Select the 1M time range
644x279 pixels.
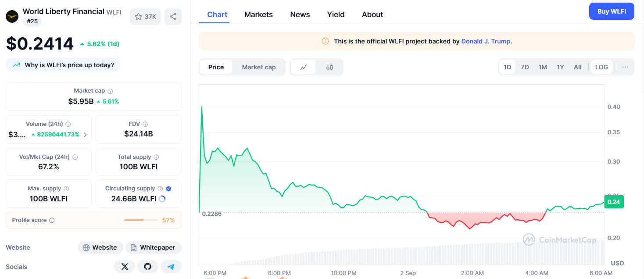543,67
